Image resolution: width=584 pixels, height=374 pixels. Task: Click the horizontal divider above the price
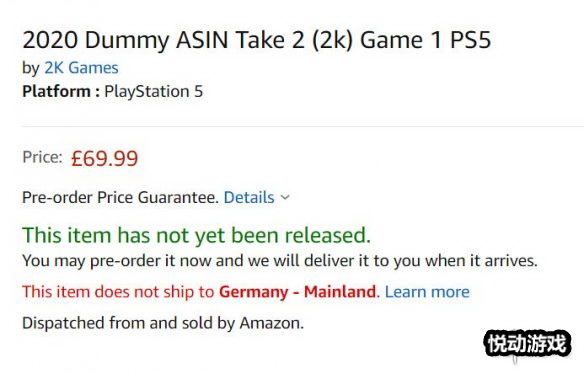click(x=302, y=127)
